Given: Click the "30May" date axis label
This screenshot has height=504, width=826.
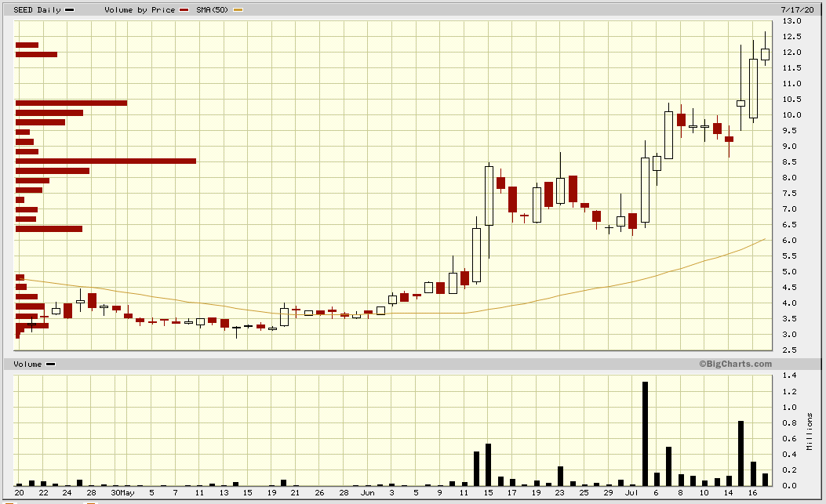Looking at the screenshot, I should tap(122, 493).
